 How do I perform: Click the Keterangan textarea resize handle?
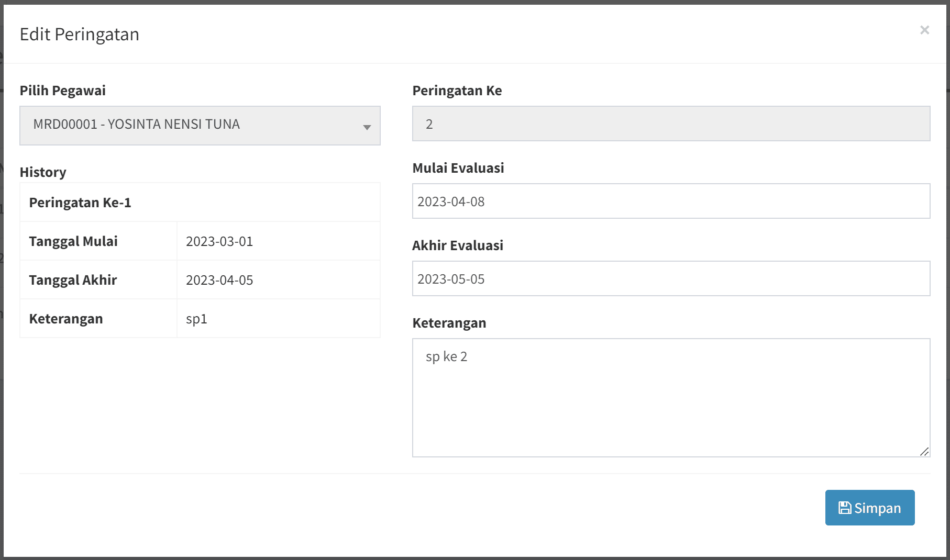[x=924, y=451]
